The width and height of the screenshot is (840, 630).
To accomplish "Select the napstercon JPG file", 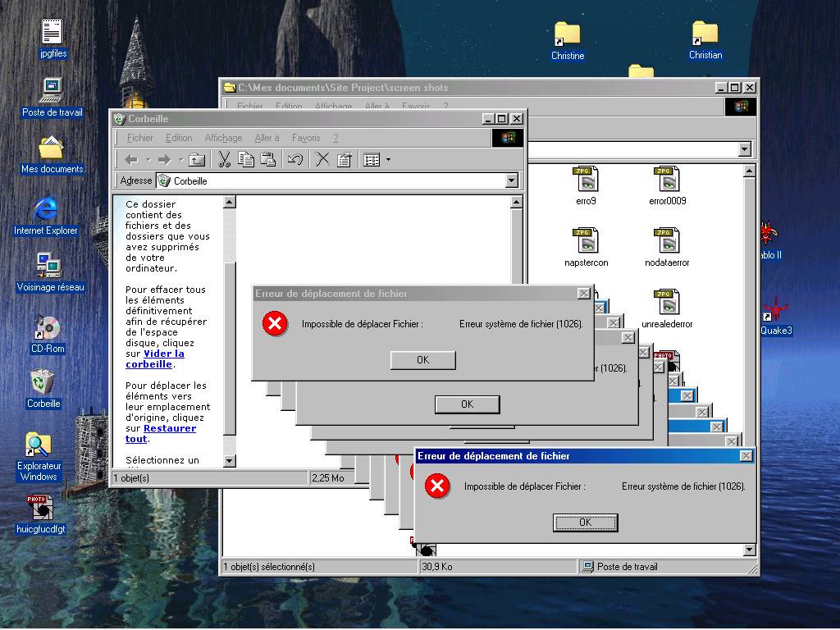I will [586, 248].
